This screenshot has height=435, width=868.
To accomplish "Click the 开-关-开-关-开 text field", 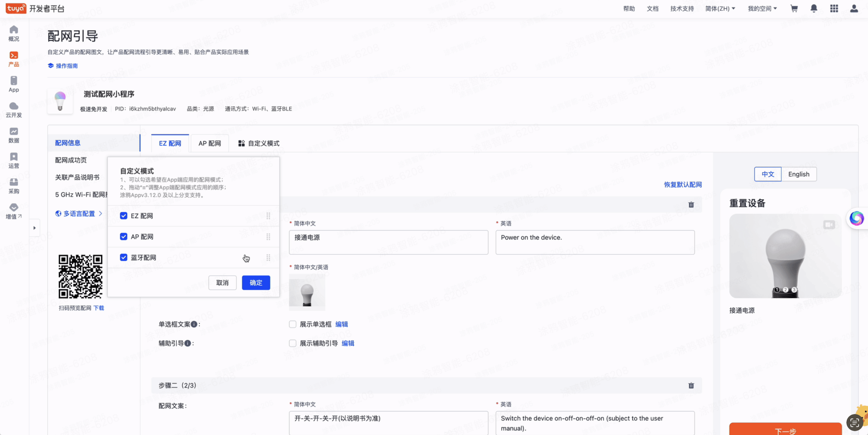I will click(x=389, y=423).
